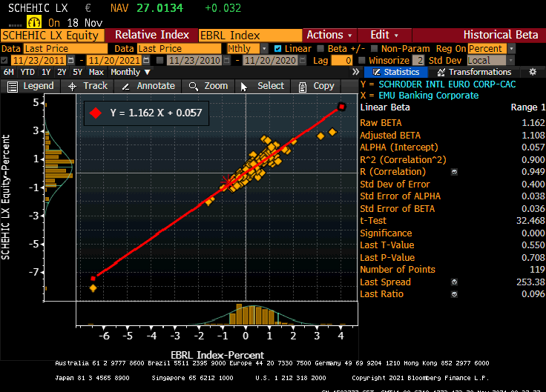Select the YTD time range

pyautogui.click(x=27, y=73)
